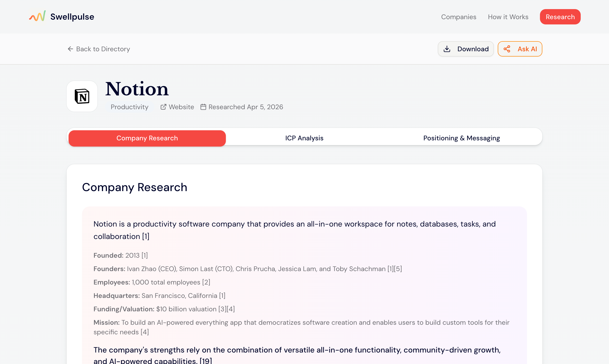Click the Notion cube logo
This screenshot has width=609, height=364.
click(x=82, y=96)
